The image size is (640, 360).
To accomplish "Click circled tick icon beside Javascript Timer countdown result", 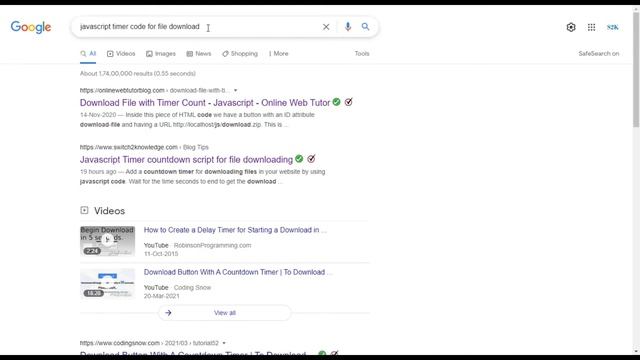I will point(311,158).
